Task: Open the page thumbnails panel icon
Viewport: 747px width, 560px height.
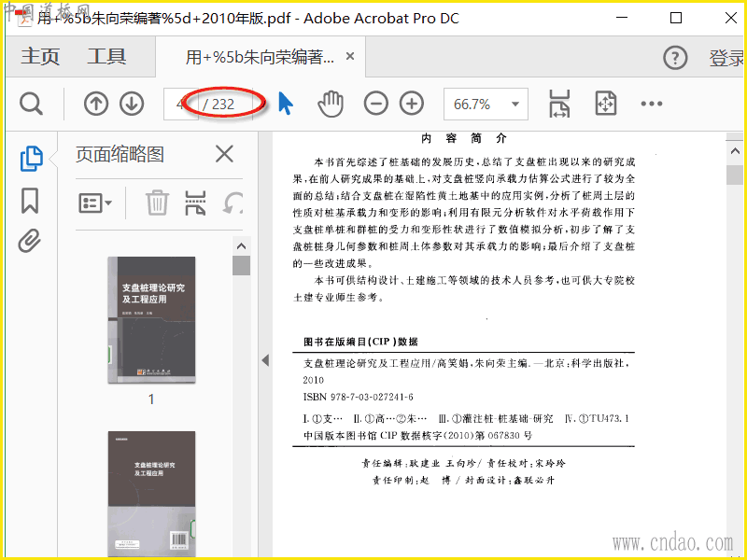Action: point(32,158)
